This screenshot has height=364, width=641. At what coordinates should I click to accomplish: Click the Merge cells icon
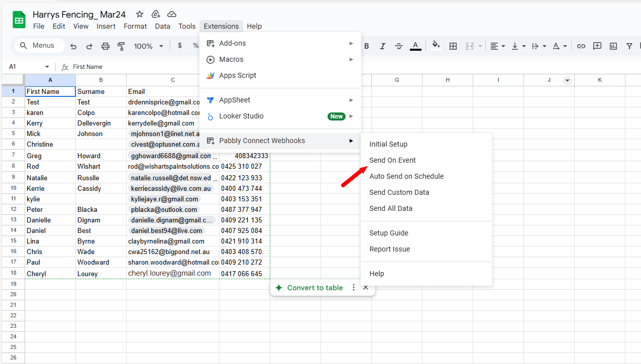point(470,46)
